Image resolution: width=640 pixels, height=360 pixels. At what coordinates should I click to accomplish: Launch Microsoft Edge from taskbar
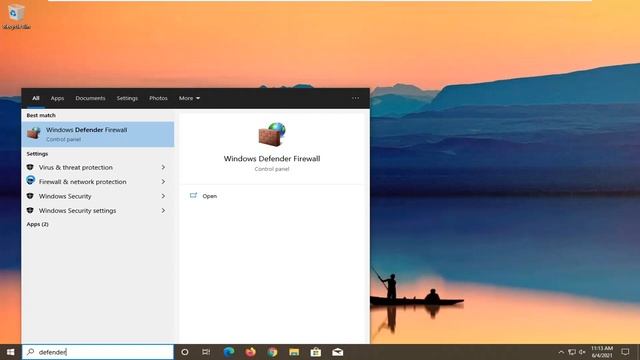(229, 352)
